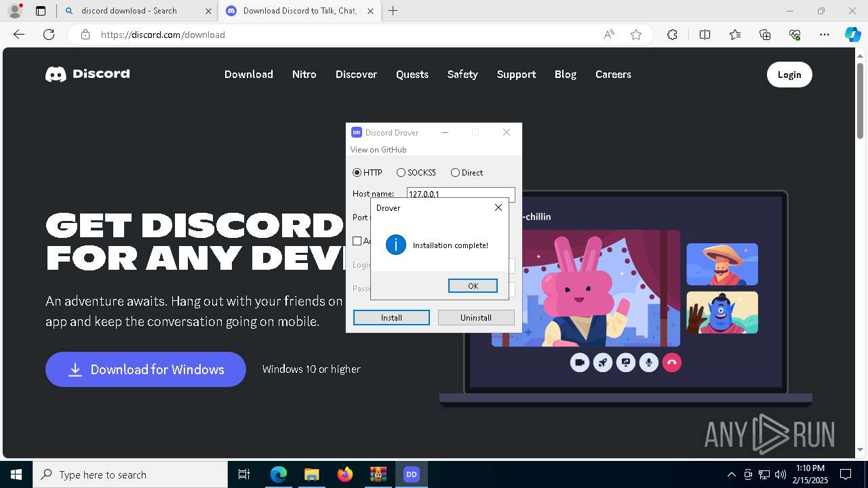Image resolution: width=868 pixels, height=488 pixels.
Task: Toggle Split screen icon
Action: (x=705, y=35)
